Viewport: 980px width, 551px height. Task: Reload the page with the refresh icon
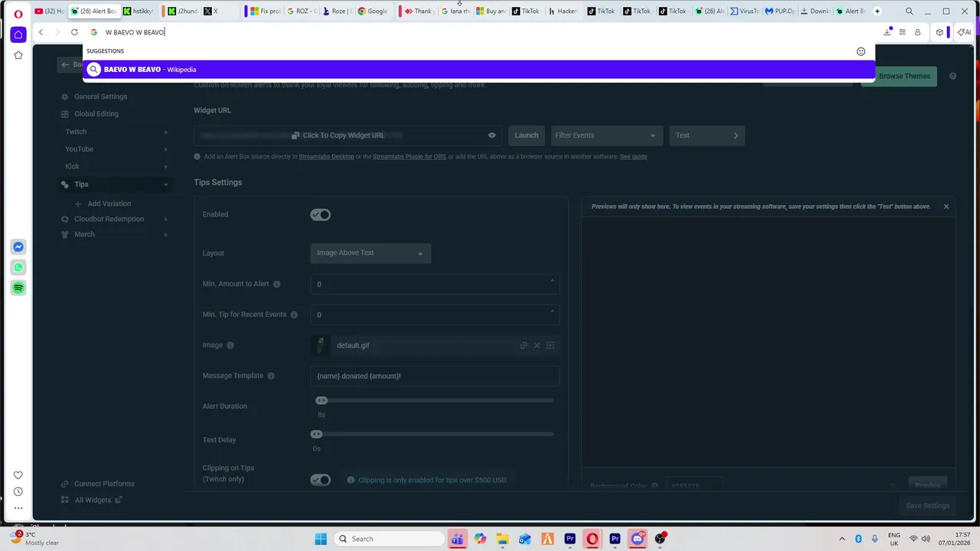coord(74,32)
